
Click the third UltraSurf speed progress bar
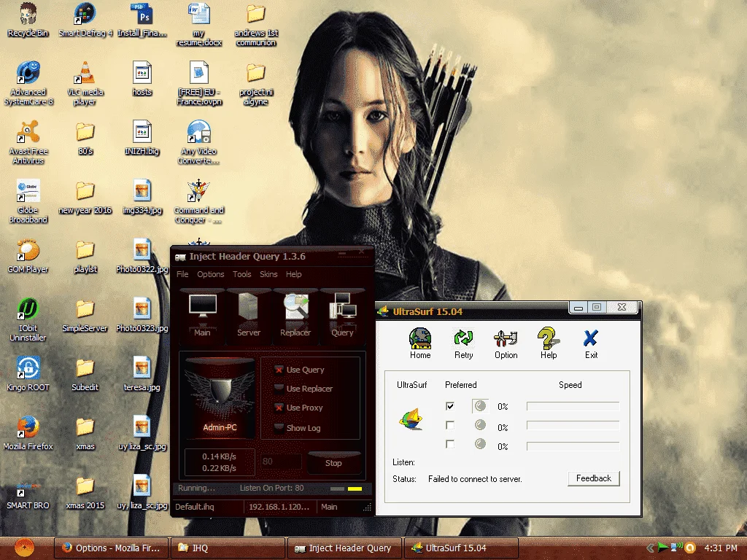point(573,446)
